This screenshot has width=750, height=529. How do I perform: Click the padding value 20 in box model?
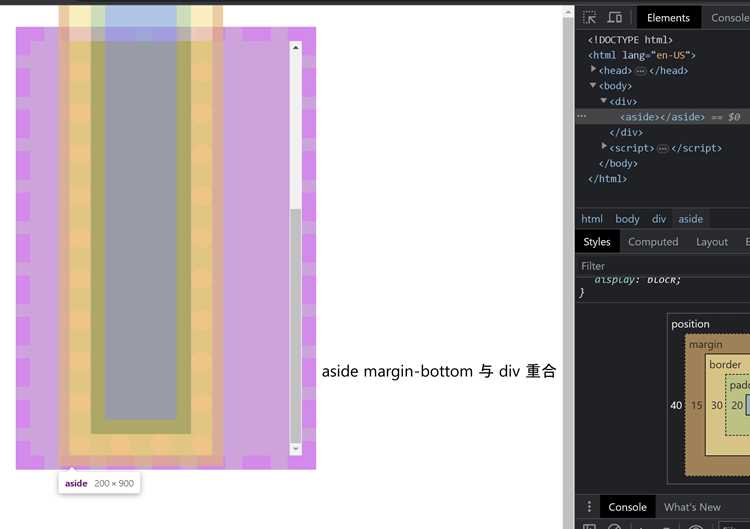click(737, 405)
